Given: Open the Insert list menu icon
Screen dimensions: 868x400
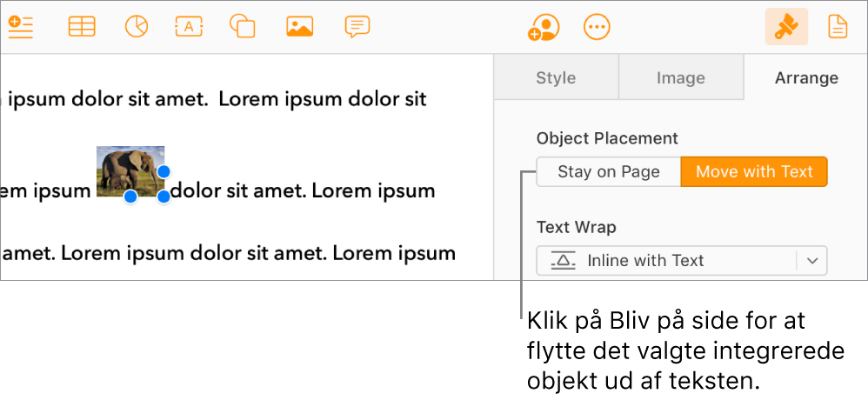Looking at the screenshot, I should pos(21,27).
